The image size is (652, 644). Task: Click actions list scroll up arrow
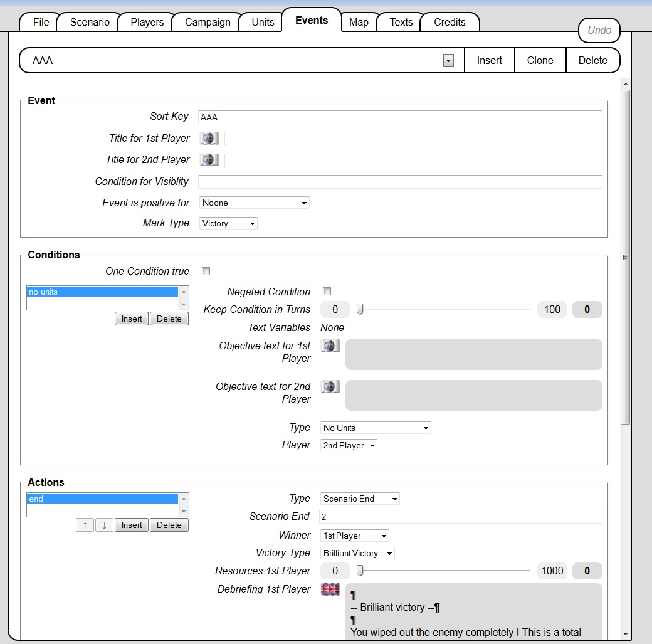tap(184, 498)
